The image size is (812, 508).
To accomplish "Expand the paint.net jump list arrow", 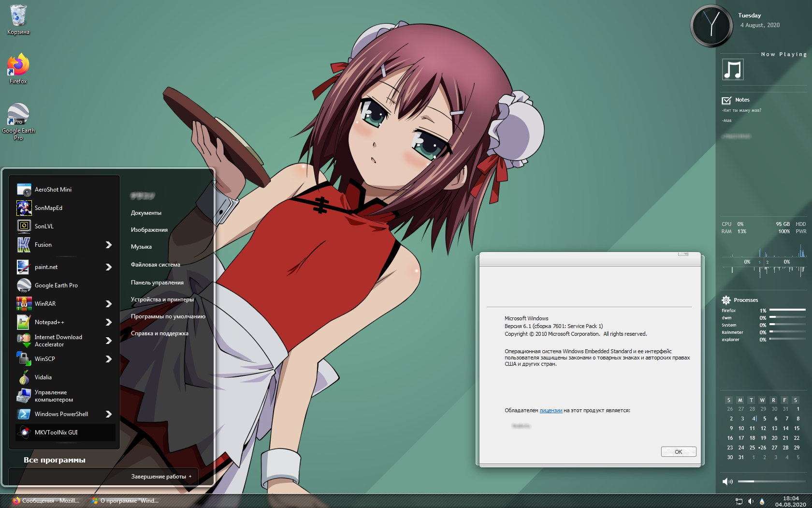I will (x=109, y=267).
